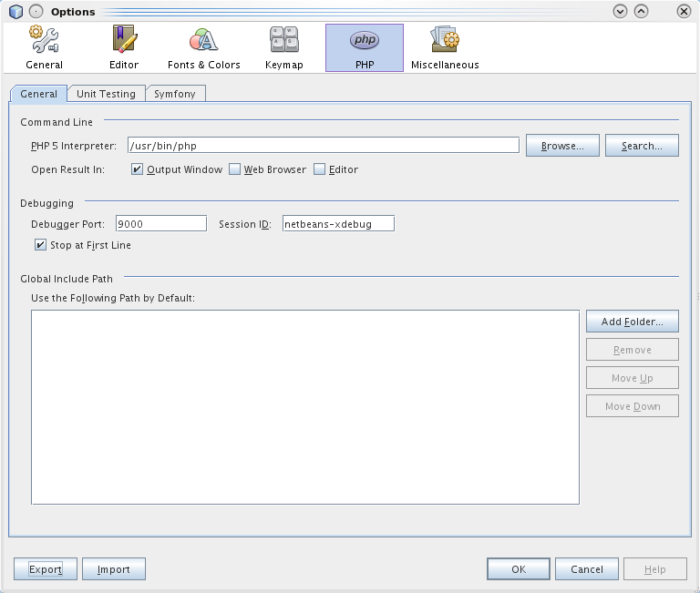700x593 pixels.
Task: Click Search for PHP interpreter
Action: click(x=642, y=146)
